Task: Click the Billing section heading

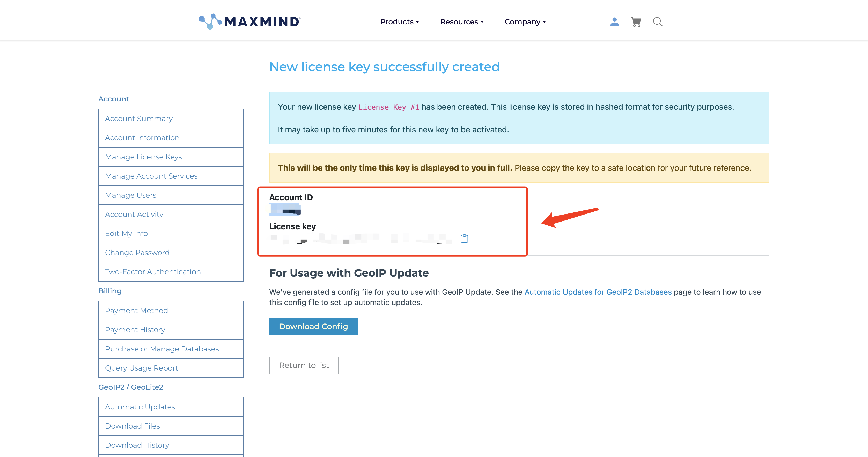Action: click(110, 291)
